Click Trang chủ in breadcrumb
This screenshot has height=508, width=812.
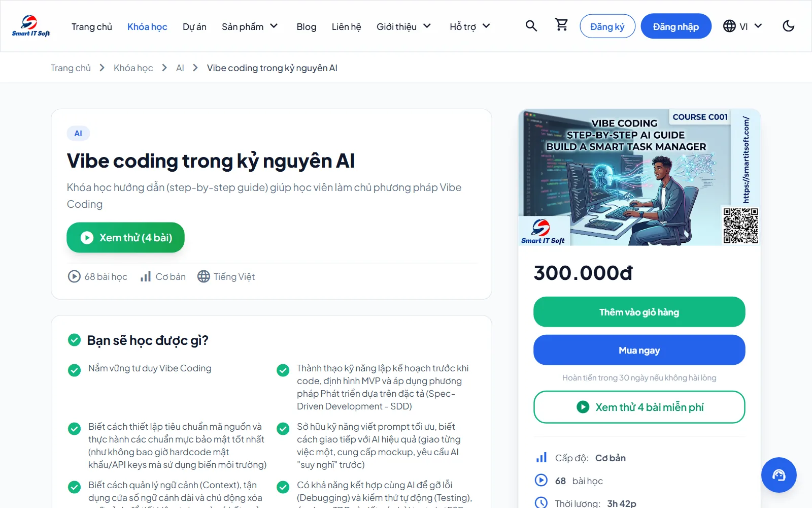click(x=71, y=68)
